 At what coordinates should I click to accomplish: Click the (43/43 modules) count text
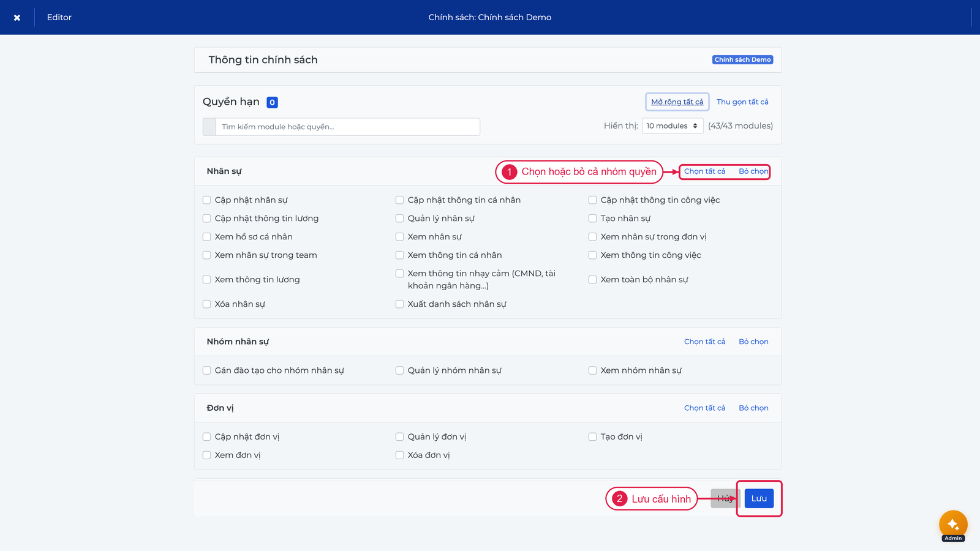pyautogui.click(x=741, y=126)
